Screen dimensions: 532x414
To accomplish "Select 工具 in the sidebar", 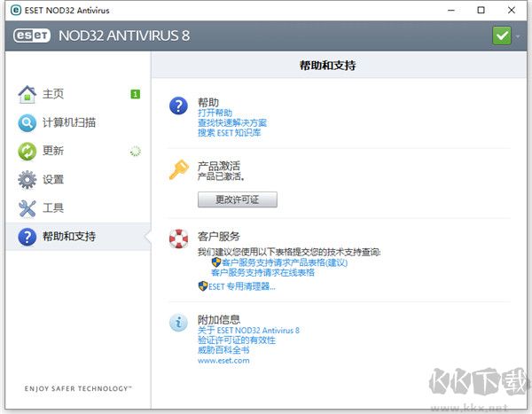I will coord(53,207).
